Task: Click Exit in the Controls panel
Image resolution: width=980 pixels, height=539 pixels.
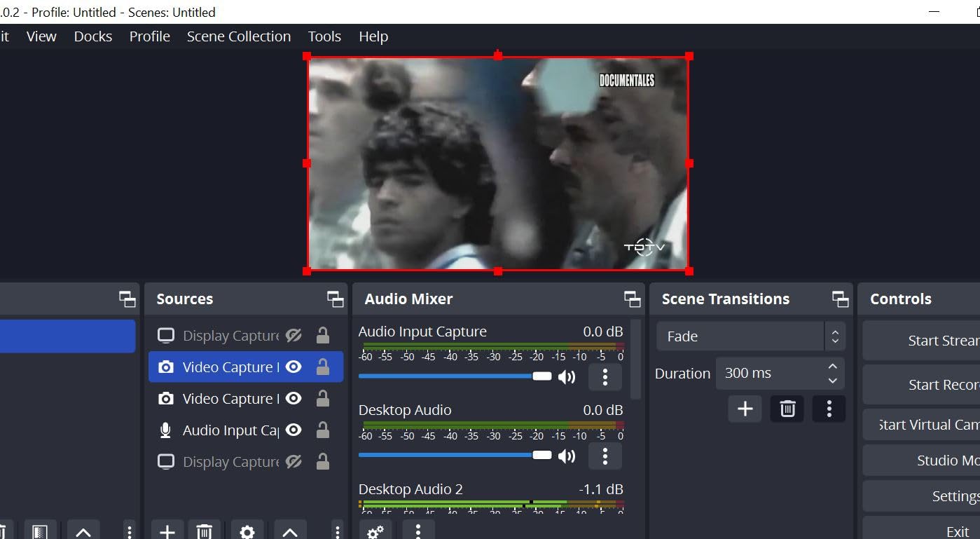Action: point(921,528)
